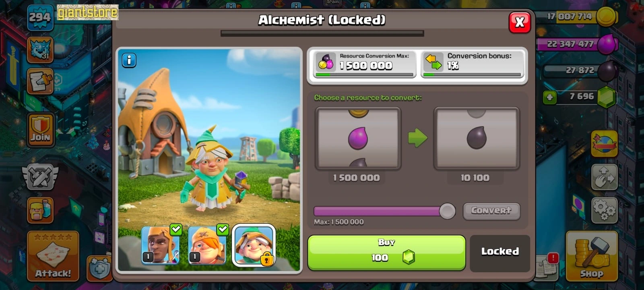This screenshot has width=644, height=290.
Task: Select the second checked helper portrait
Action: (207, 245)
